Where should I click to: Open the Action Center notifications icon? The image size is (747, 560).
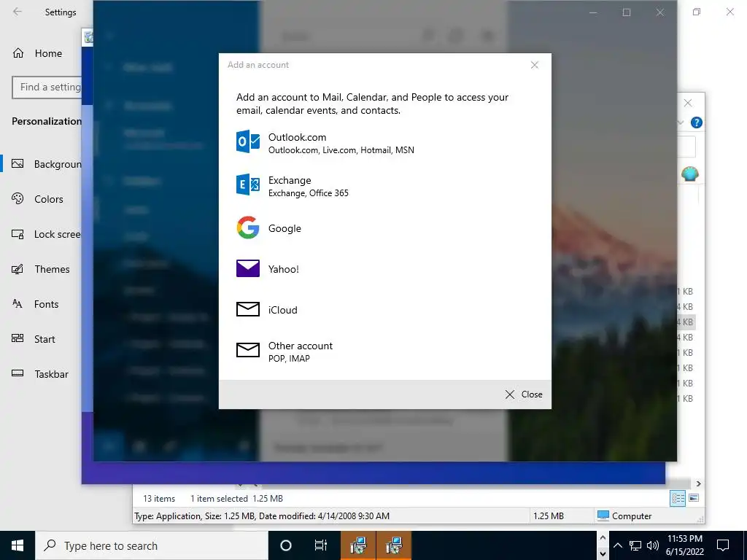click(x=723, y=545)
